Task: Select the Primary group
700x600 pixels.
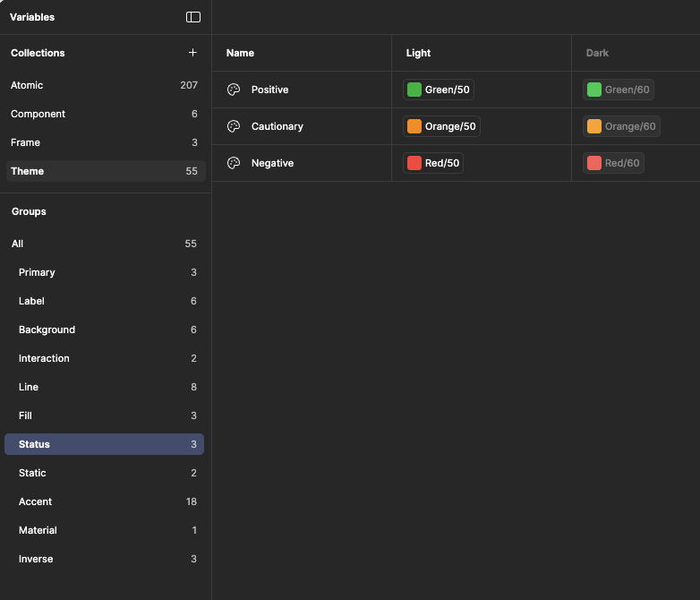Action: (37, 272)
